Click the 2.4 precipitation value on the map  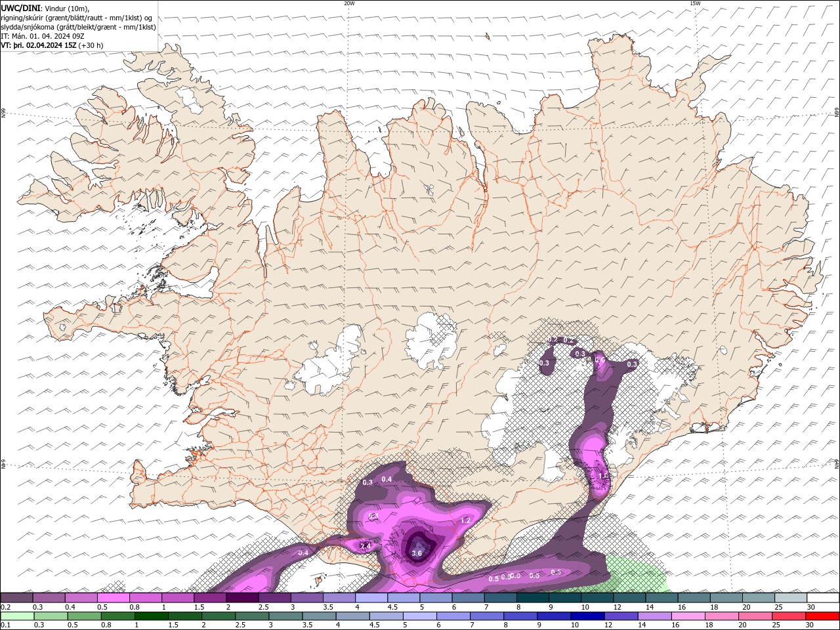[366, 546]
